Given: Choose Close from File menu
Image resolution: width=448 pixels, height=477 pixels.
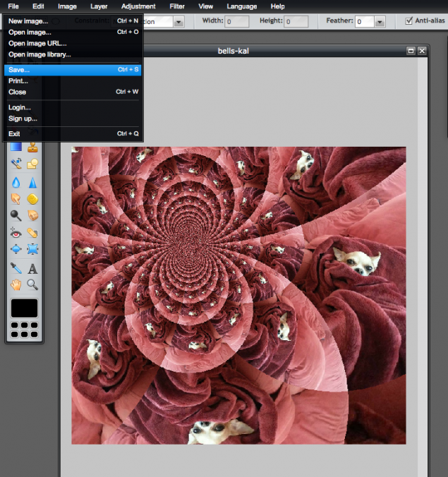Looking at the screenshot, I should click(73, 92).
